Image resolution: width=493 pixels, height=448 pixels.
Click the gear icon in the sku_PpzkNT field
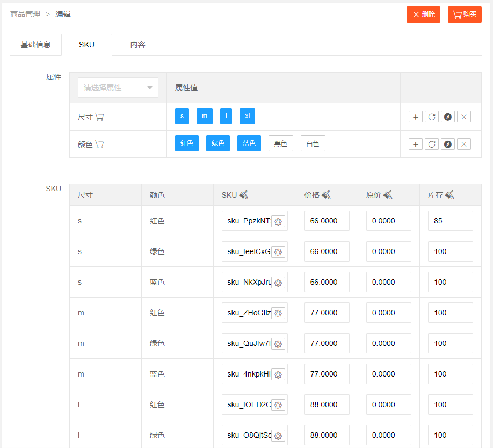click(x=278, y=221)
